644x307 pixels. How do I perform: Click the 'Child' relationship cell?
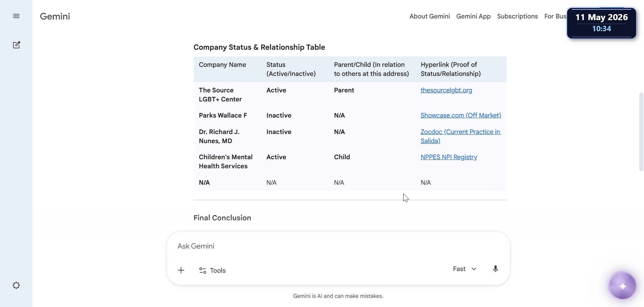point(342,157)
